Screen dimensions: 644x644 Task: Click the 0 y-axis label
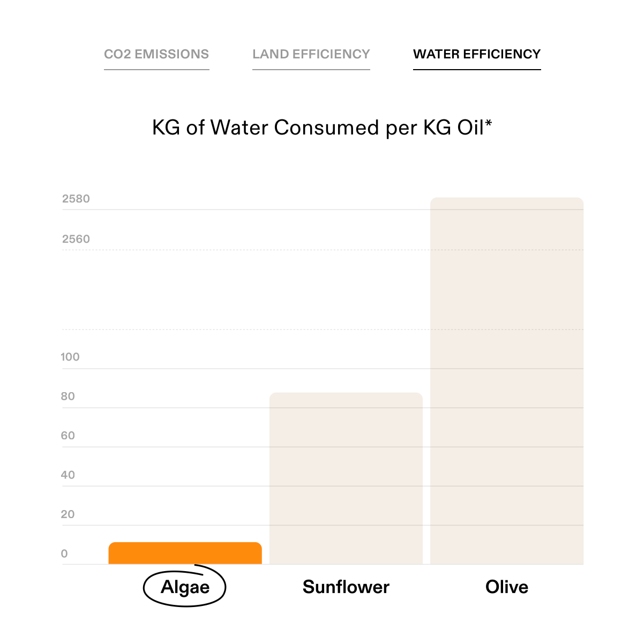pos(64,554)
